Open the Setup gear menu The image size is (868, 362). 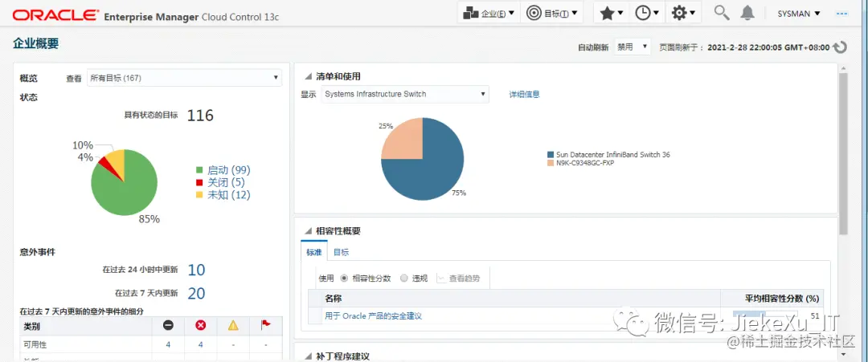683,14
